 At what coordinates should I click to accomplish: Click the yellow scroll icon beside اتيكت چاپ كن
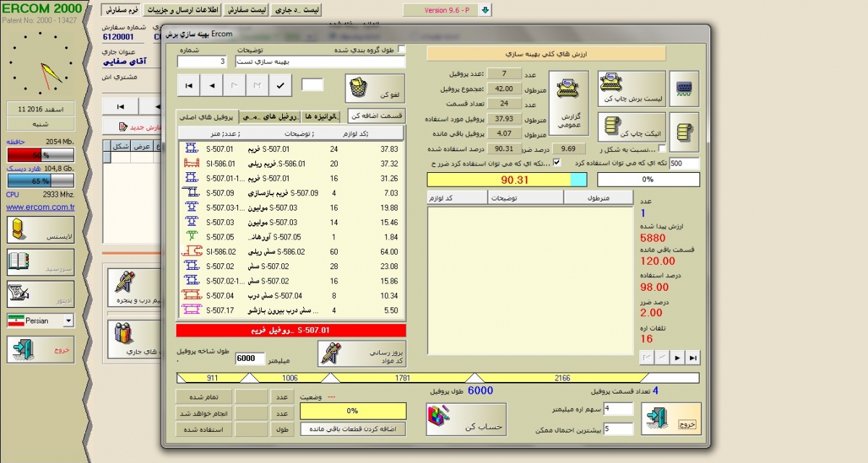[684, 132]
